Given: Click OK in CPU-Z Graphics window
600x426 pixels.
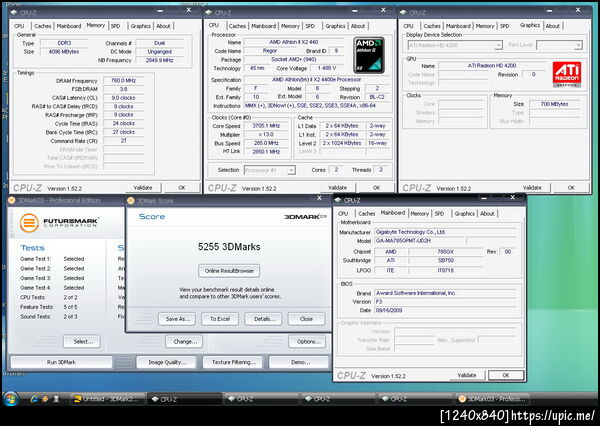Looking at the screenshot, I should tap(571, 188).
